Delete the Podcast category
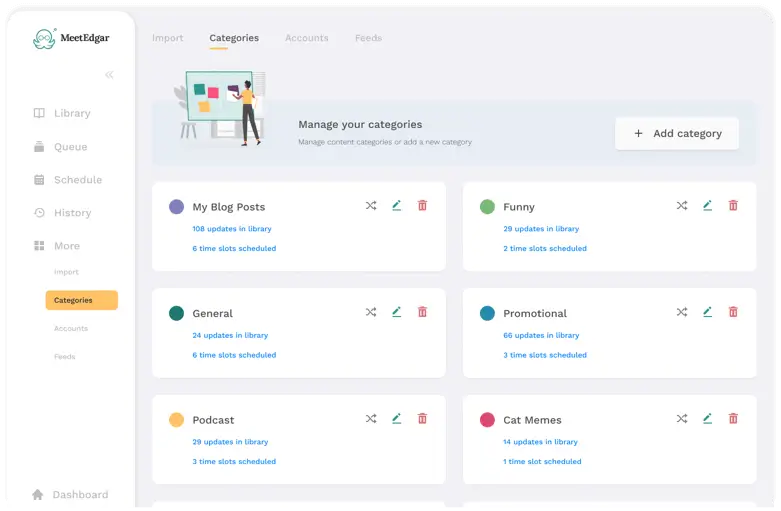 (x=422, y=418)
